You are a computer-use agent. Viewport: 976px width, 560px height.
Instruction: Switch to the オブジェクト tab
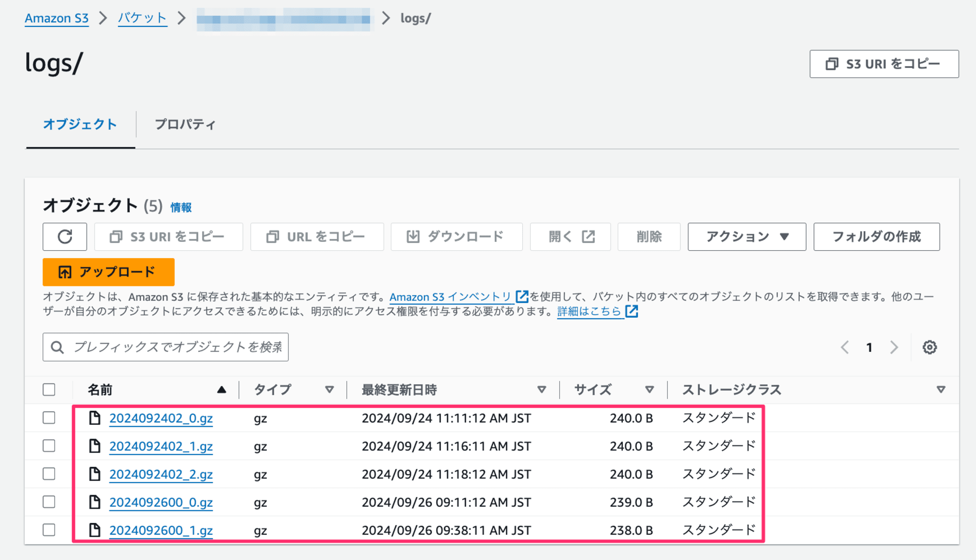[80, 124]
